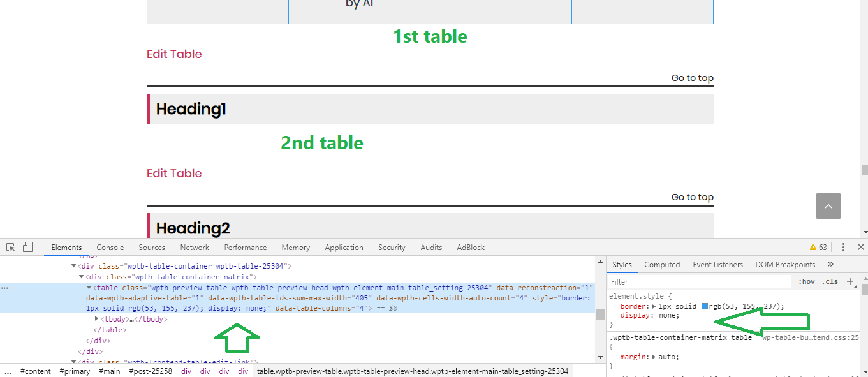Click the display: none declaration in element.style
The image size is (868, 377).
(650, 315)
